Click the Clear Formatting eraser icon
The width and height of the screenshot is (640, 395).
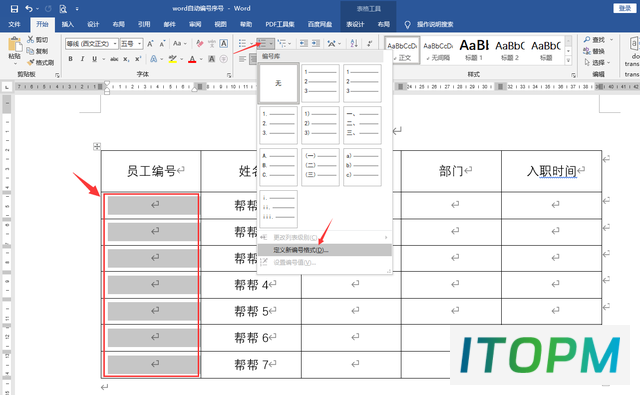tap(200, 43)
